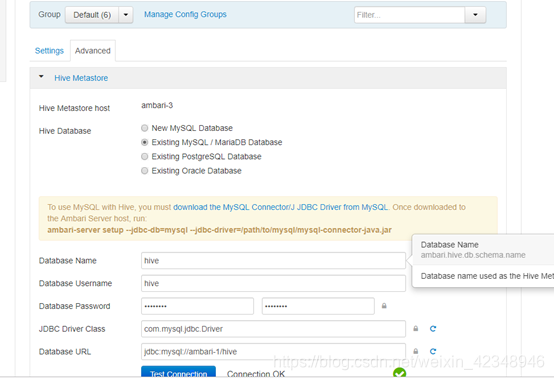Click the first Database Password field
Viewport: 554px width, 380px height.
pyautogui.click(x=197, y=306)
